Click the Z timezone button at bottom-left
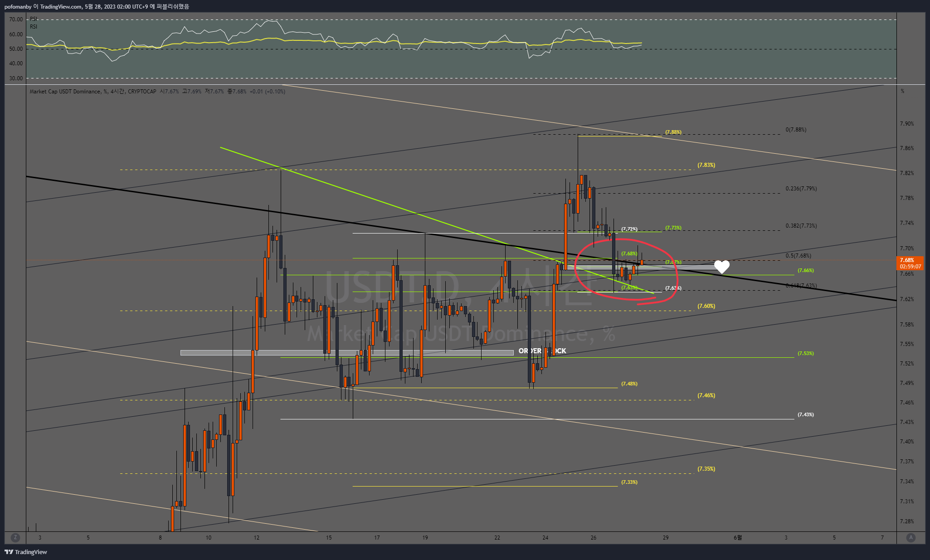 click(15, 537)
